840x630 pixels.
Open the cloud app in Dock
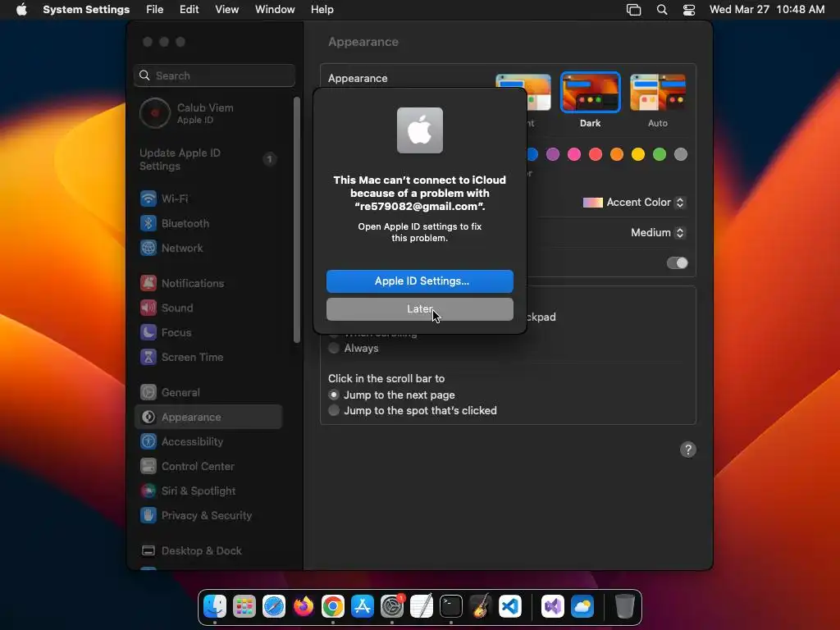click(582, 606)
